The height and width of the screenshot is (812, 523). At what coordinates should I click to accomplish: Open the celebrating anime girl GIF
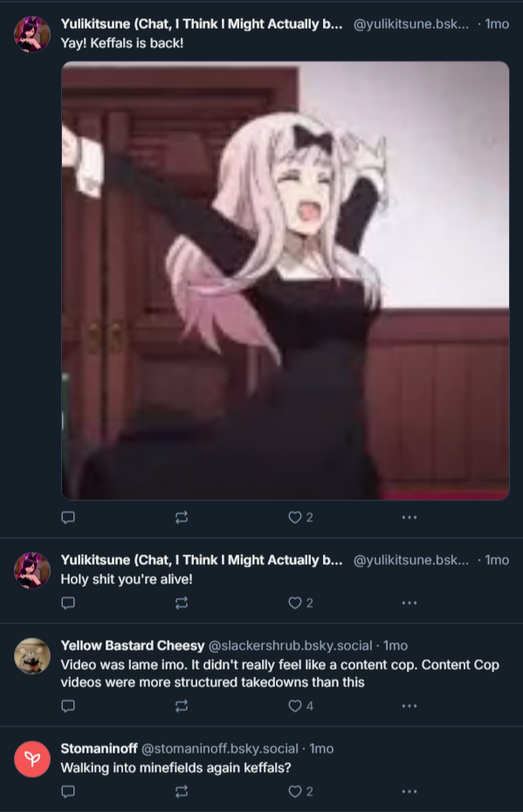[286, 280]
